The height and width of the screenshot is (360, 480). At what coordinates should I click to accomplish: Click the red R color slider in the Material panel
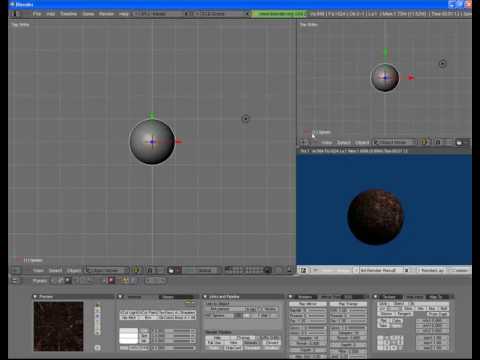coord(173,331)
